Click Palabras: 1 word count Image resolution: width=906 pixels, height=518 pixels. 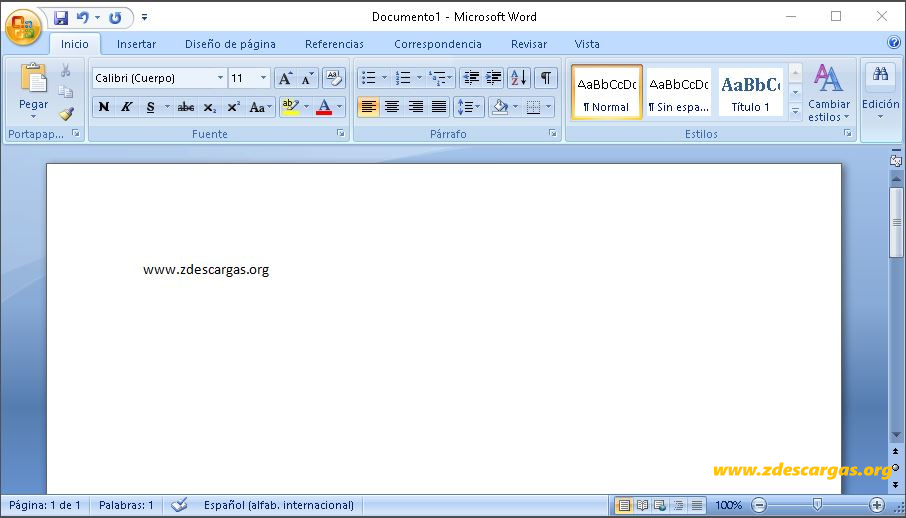[x=126, y=505]
